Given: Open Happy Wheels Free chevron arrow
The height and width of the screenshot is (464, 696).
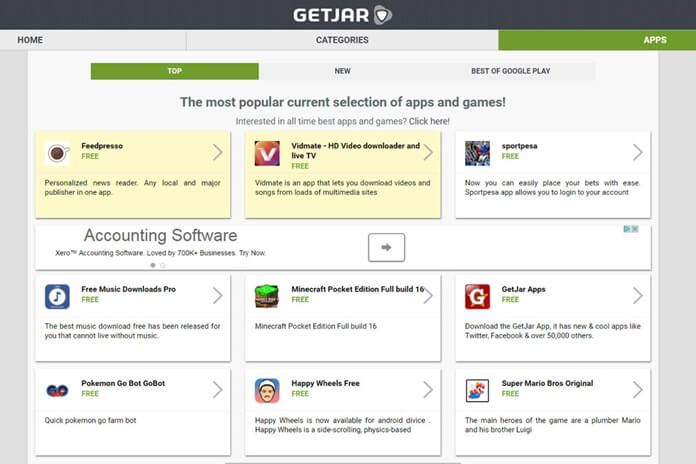Looking at the screenshot, I should click(x=427, y=390).
